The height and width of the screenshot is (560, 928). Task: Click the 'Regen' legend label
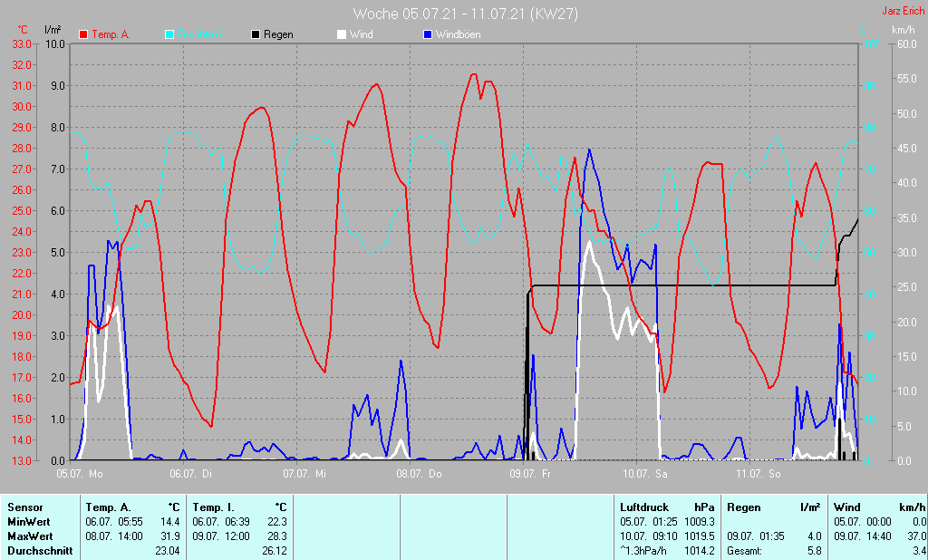click(x=278, y=34)
